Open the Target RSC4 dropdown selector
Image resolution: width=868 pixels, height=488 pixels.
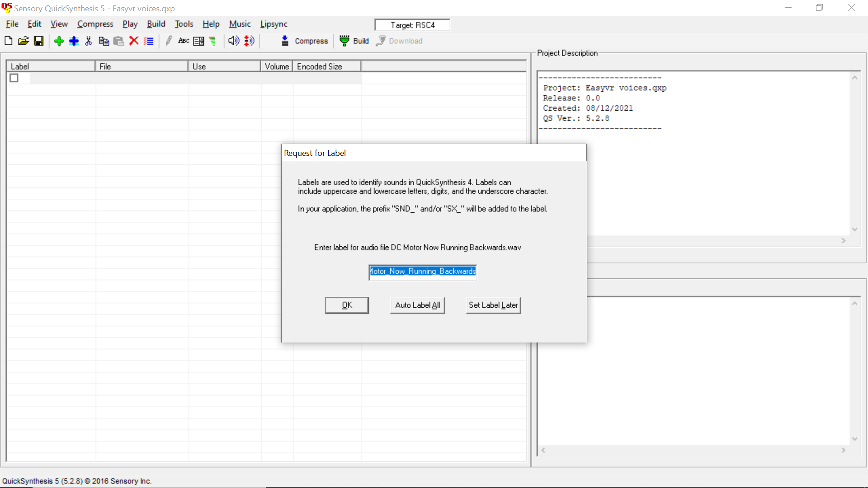(413, 25)
